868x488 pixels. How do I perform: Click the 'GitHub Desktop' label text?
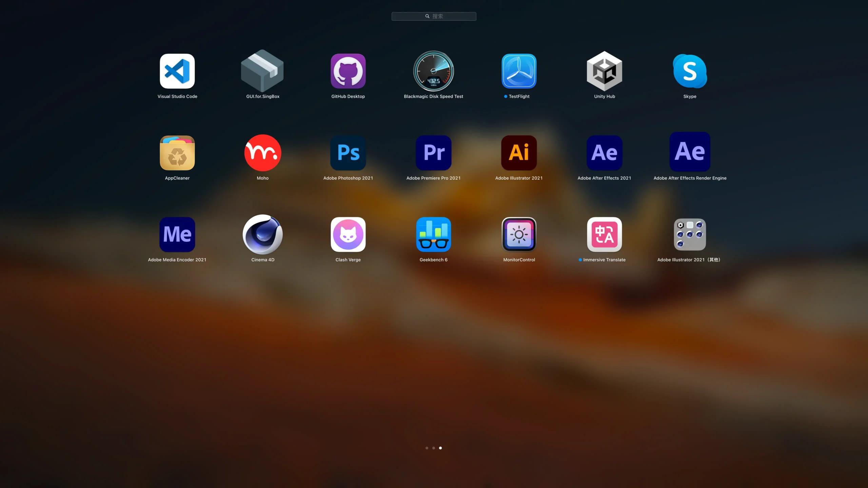348,97
